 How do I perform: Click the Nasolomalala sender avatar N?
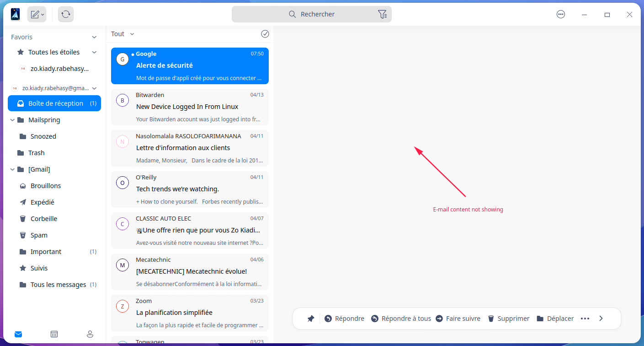pos(122,141)
